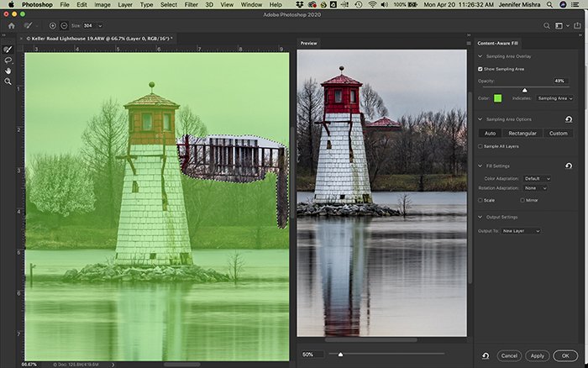Click the brush Size value field

click(x=89, y=26)
